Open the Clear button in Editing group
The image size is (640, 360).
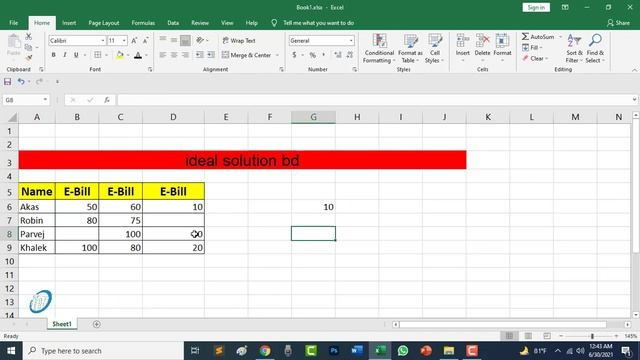(535, 58)
